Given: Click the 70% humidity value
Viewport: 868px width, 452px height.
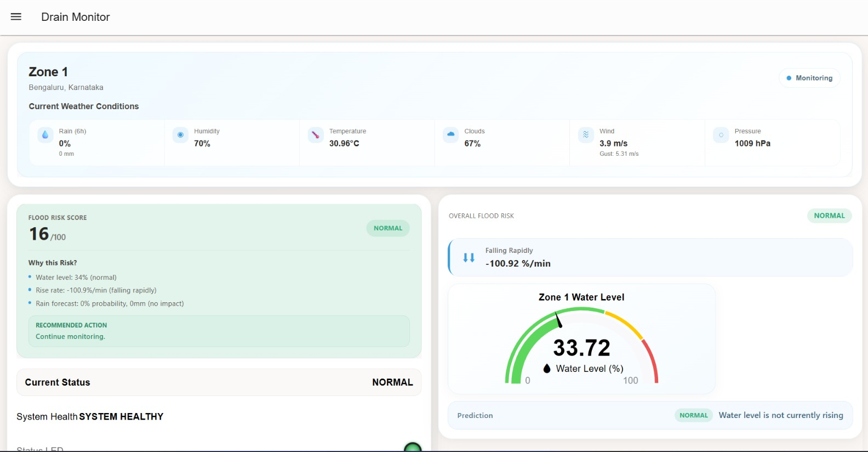Looking at the screenshot, I should pyautogui.click(x=202, y=143).
